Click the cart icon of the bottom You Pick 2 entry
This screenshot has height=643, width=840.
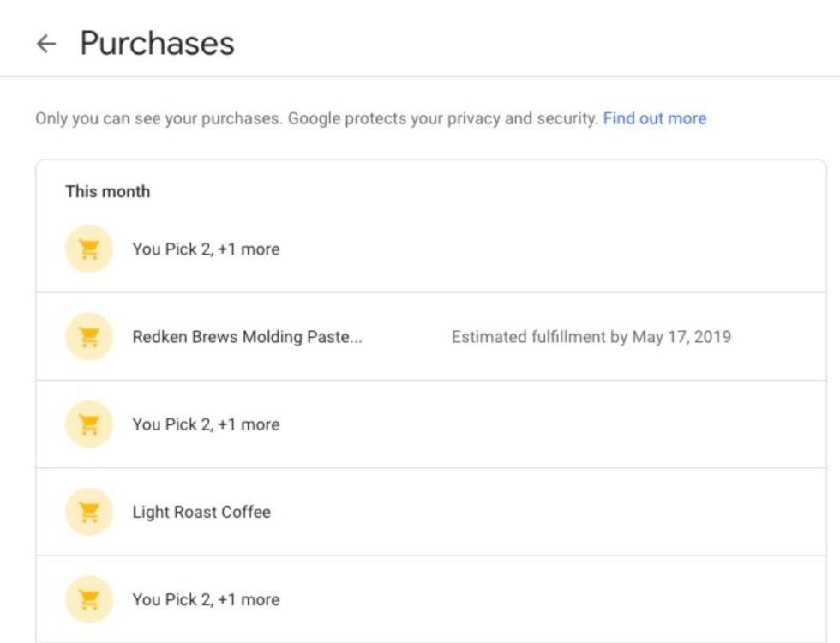tap(89, 599)
